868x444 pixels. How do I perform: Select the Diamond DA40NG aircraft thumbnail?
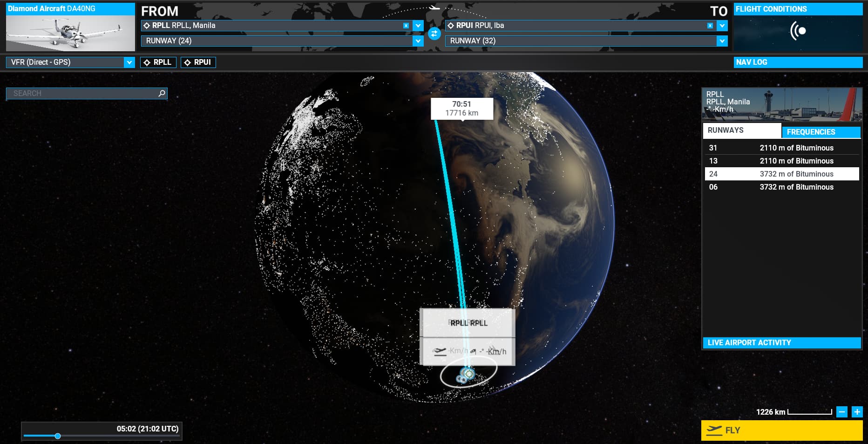70,33
